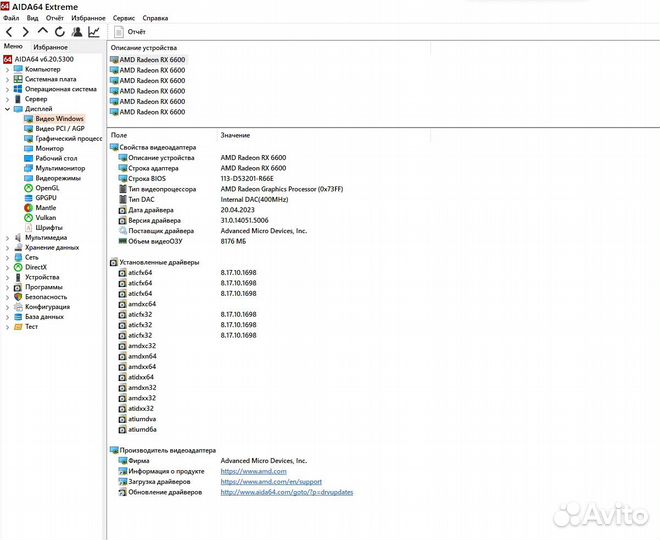The height and width of the screenshot is (540, 660).
Task: Expand the Компьютер tree node
Action: 7,69
